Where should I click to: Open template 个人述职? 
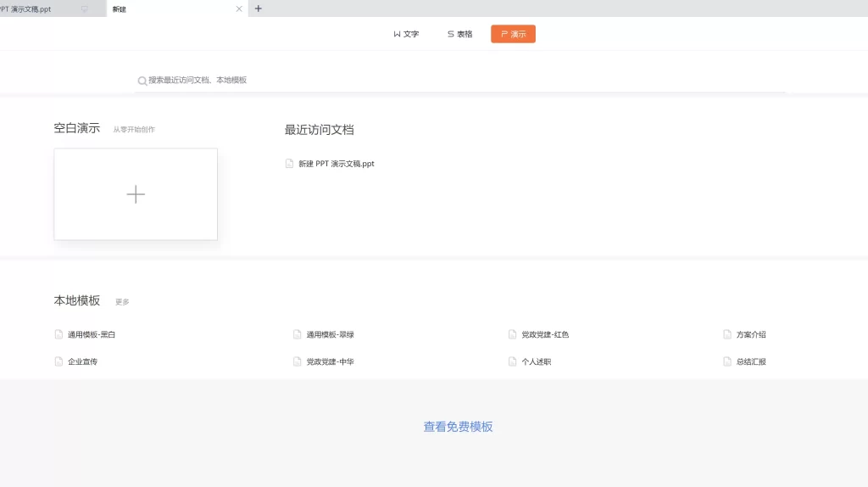(536, 361)
